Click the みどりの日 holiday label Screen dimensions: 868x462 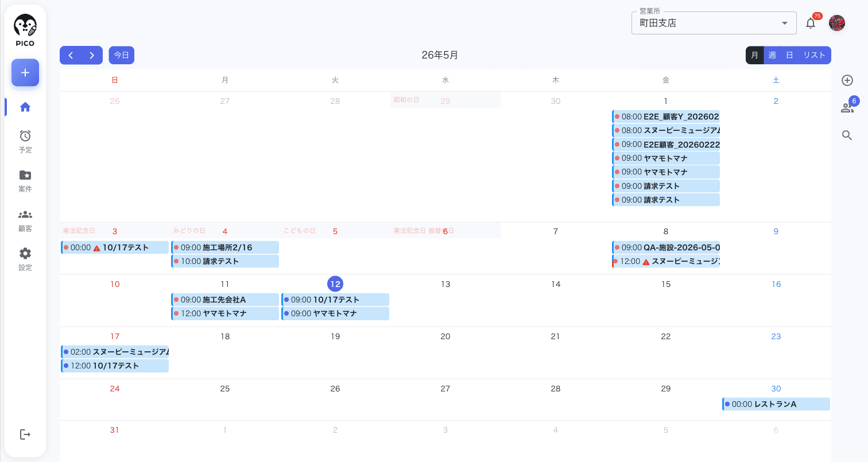click(189, 231)
